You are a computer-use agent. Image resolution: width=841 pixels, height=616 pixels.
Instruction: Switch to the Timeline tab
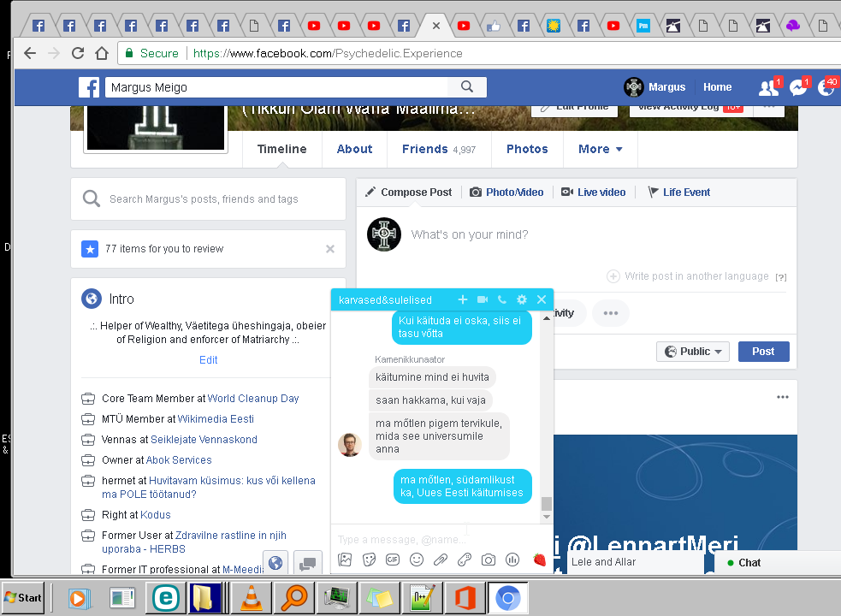click(x=281, y=149)
